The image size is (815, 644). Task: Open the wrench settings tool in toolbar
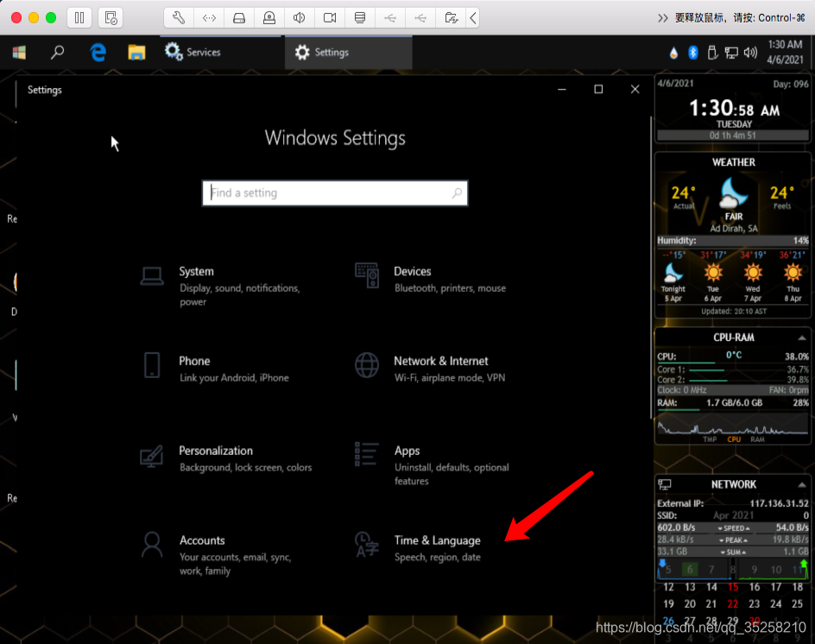pos(179,17)
